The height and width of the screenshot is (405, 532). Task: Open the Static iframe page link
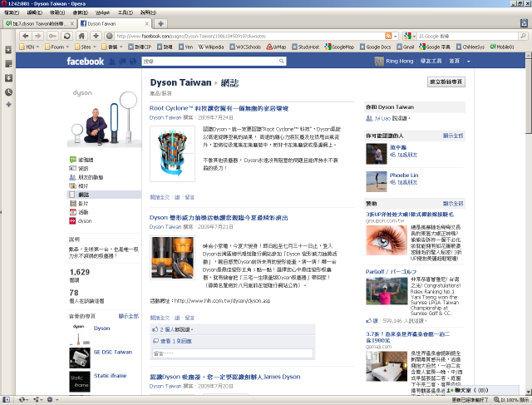click(110, 375)
